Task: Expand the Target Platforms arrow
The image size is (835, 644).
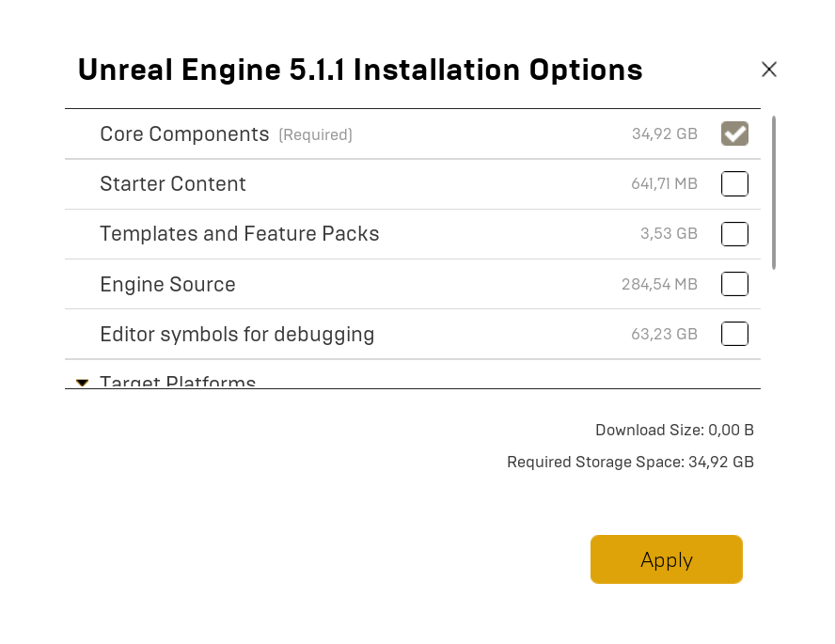Action: (x=83, y=383)
